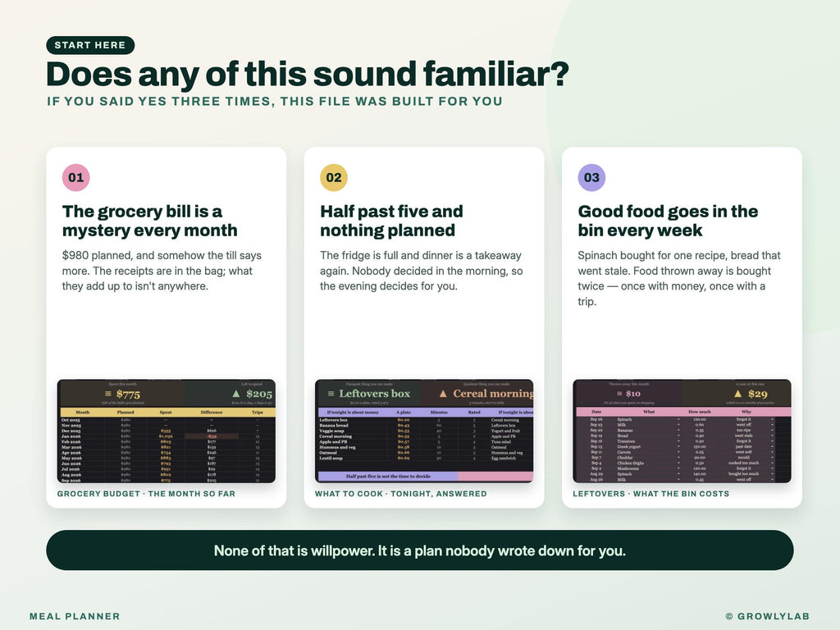840x630 pixels.
Task: Click the $775 spent-this-month value
Action: [128, 395]
